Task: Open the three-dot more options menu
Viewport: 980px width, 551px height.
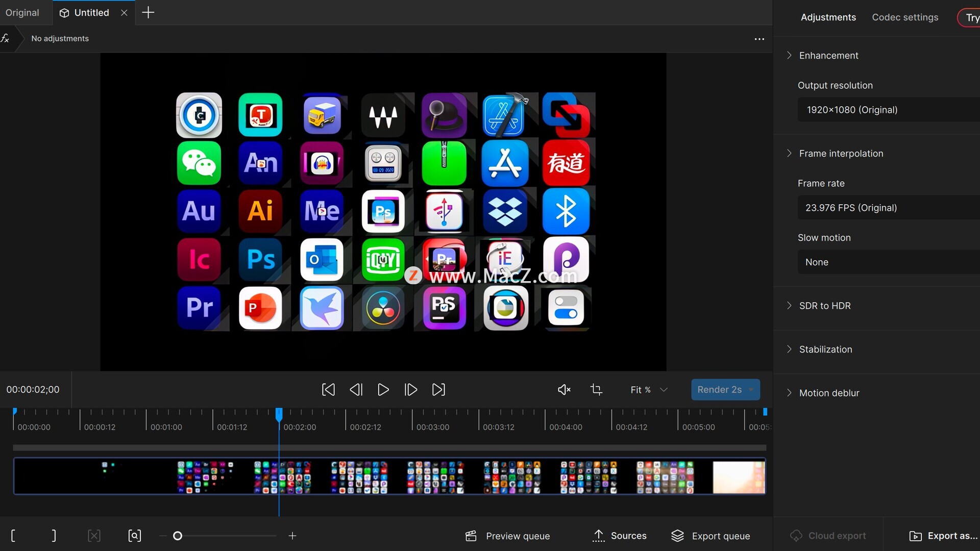Action: [x=759, y=39]
